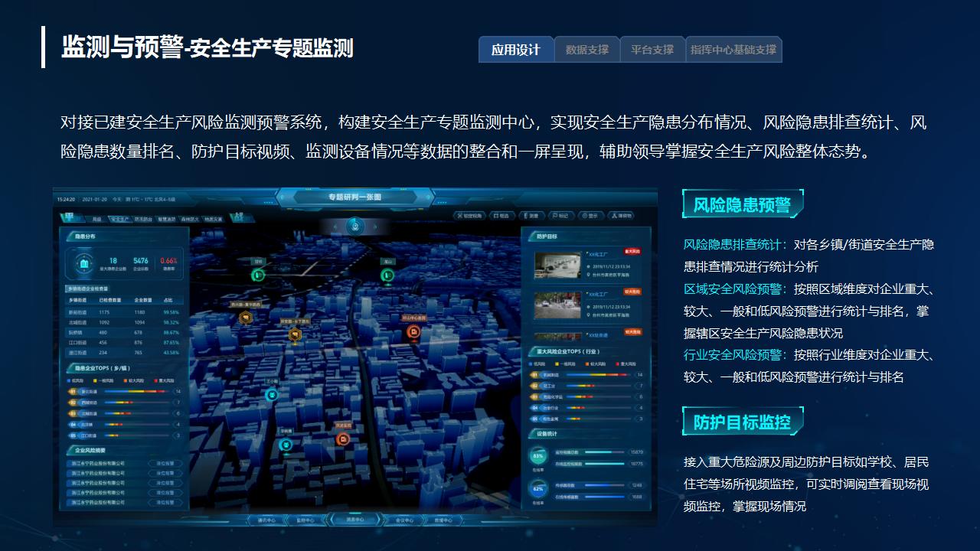Click the 防护目标监控 heading badge
This screenshot has height=551, width=980.
743,422
